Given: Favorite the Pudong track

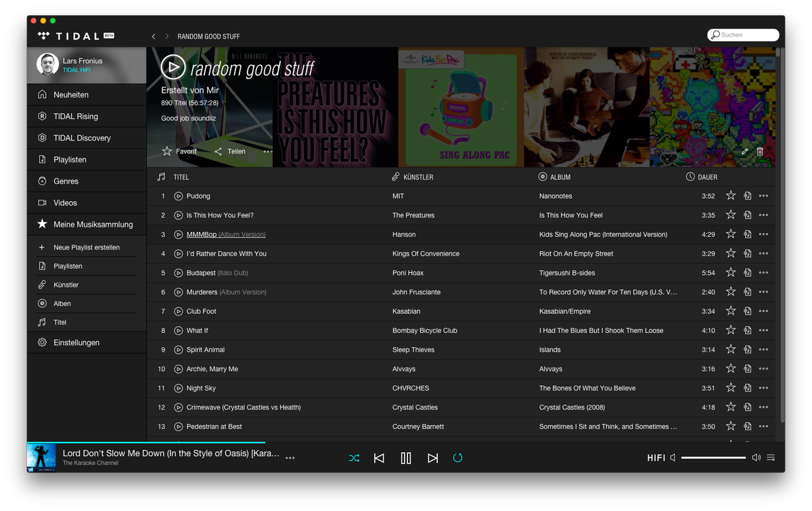Looking at the screenshot, I should [731, 196].
